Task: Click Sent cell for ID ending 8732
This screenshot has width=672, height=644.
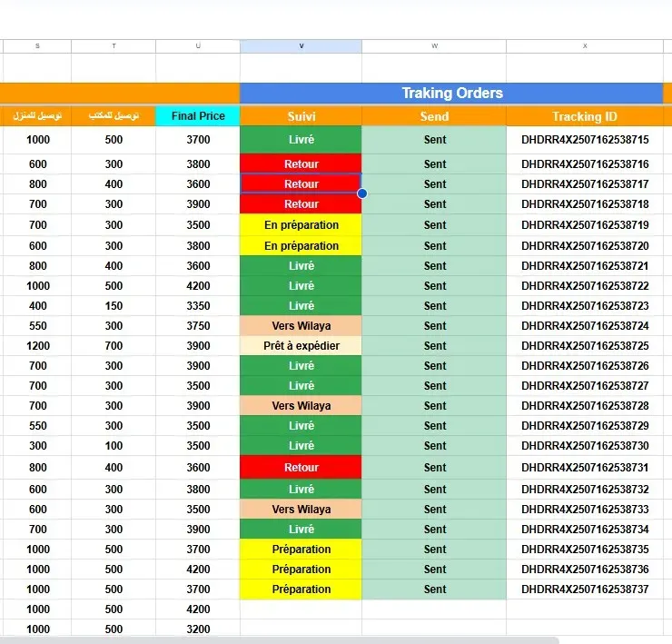Action: pos(434,490)
